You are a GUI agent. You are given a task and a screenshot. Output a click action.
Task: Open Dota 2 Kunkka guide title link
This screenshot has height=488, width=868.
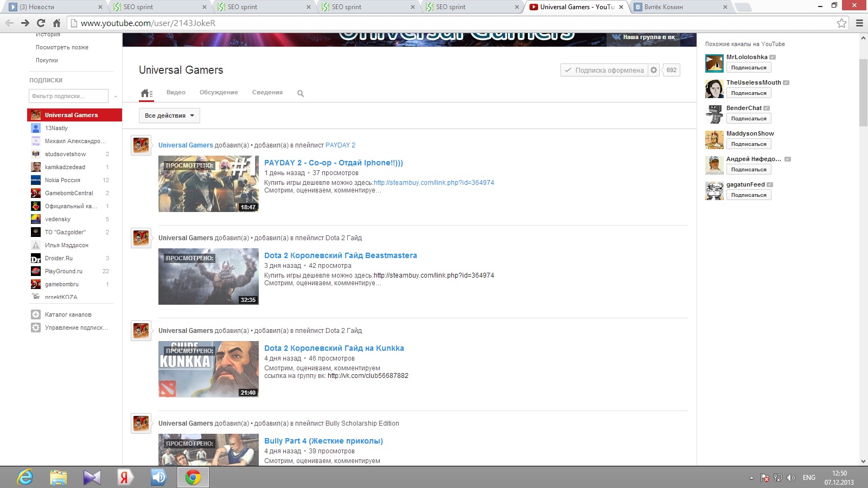334,348
